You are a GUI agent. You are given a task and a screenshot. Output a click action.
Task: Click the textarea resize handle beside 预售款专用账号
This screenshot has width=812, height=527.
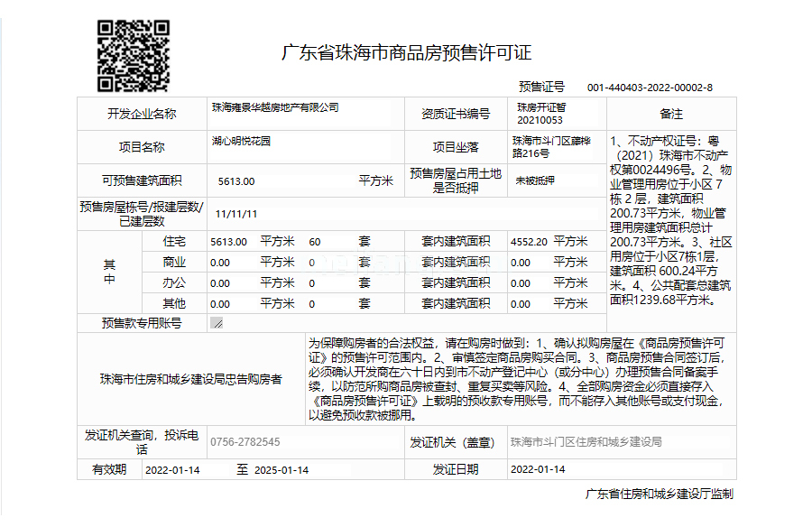[x=217, y=323]
